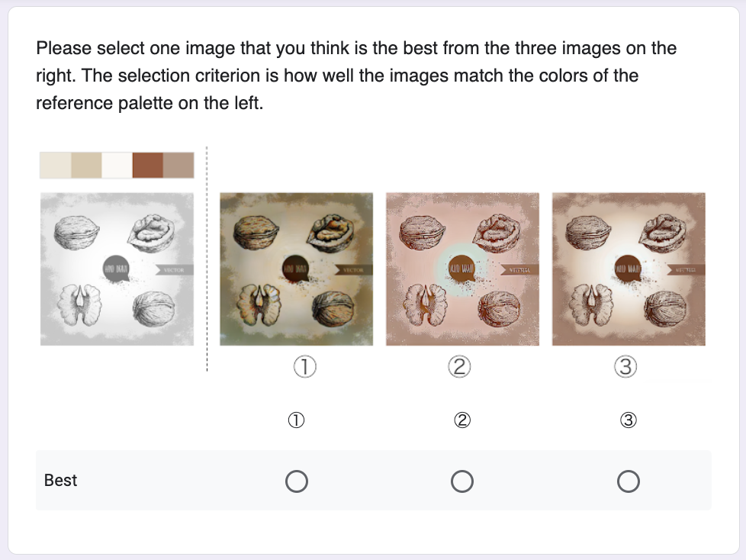Mark image 3 as Best with radio button
746x560 pixels.
point(629,481)
